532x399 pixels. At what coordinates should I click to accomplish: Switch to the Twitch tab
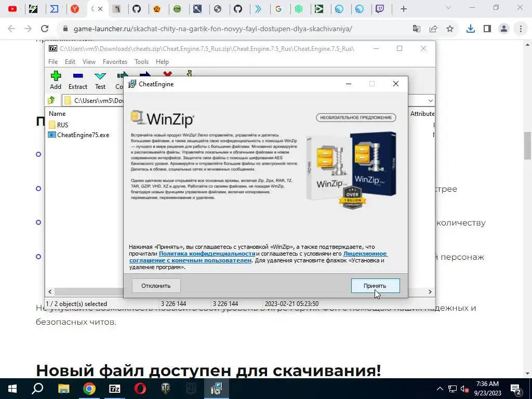[x=380, y=9]
